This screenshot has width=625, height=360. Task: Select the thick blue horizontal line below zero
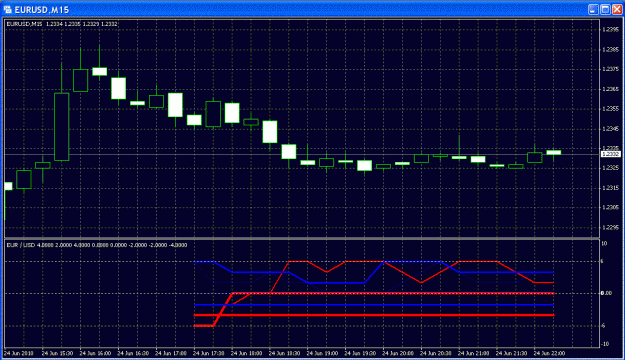click(374, 305)
